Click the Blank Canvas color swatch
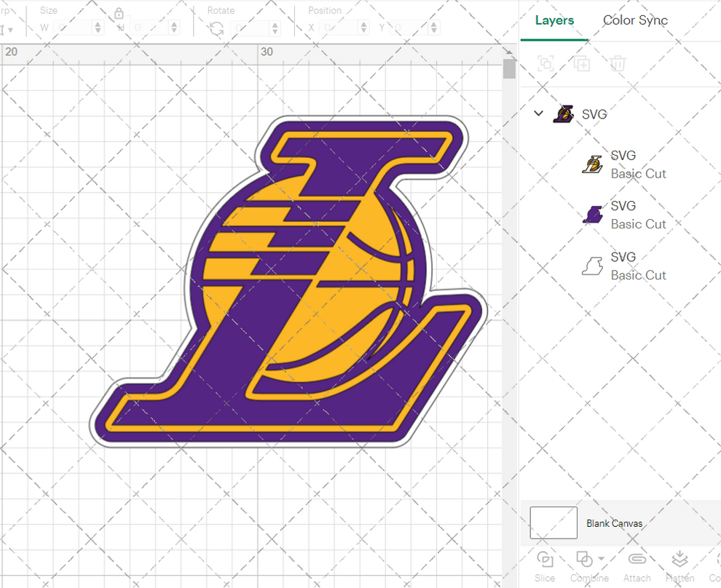 pyautogui.click(x=553, y=523)
